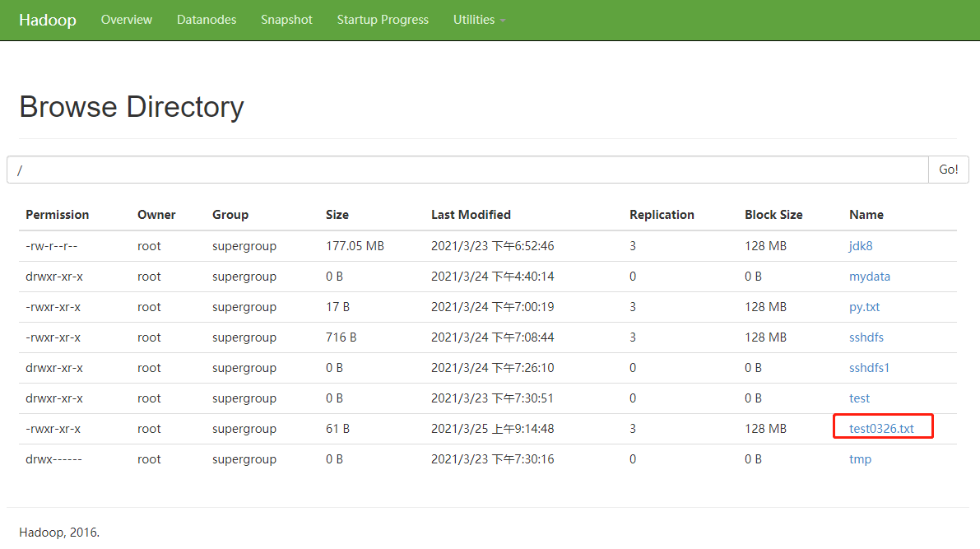Open the Utilities dropdown menu
The height and width of the screenshot is (549, 980).
point(479,20)
